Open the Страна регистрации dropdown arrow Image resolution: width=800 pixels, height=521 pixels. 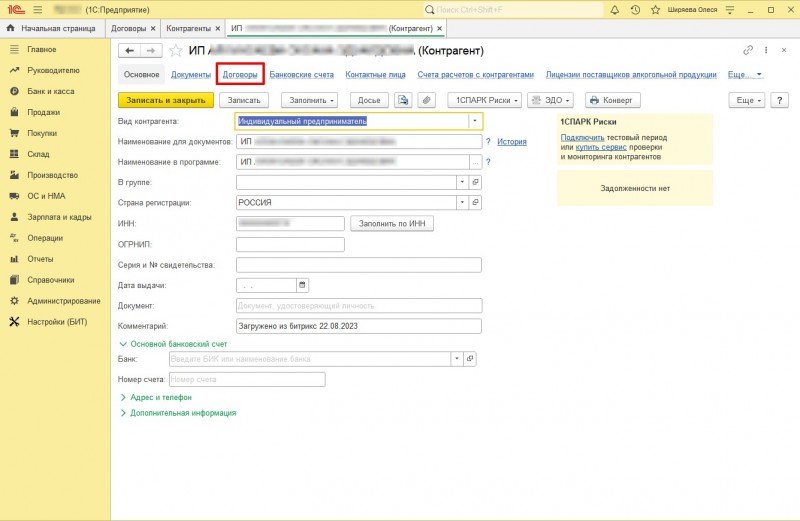462,203
